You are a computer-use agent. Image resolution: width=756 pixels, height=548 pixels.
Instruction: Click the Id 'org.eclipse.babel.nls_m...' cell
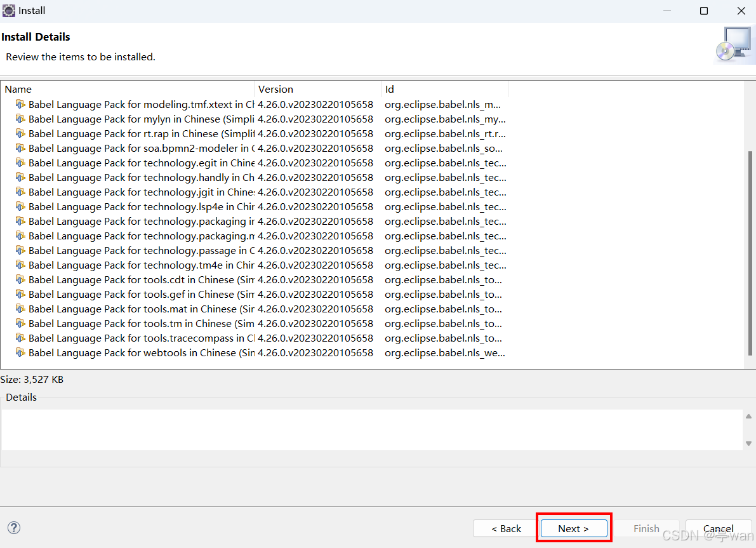[x=442, y=104]
